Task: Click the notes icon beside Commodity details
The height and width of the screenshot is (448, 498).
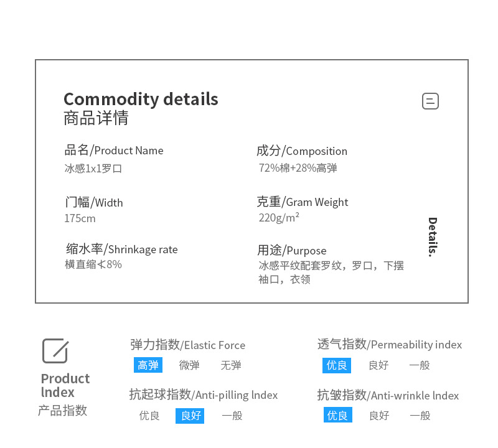Action: (x=430, y=101)
